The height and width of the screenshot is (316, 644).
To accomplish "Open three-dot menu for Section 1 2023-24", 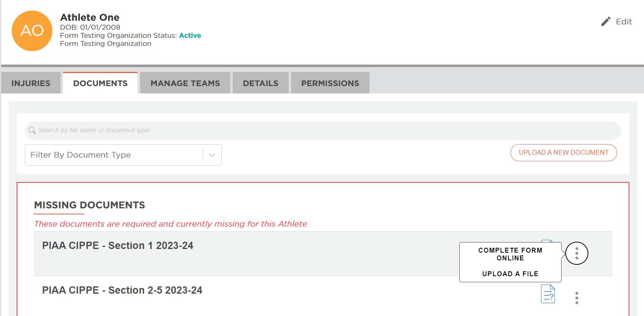I will click(577, 253).
